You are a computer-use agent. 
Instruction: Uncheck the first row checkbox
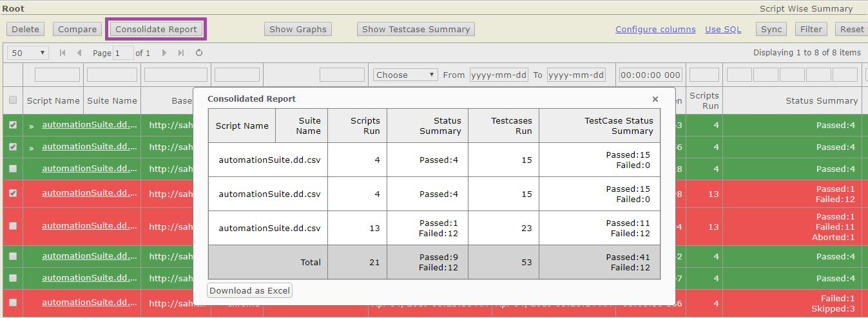13,126
